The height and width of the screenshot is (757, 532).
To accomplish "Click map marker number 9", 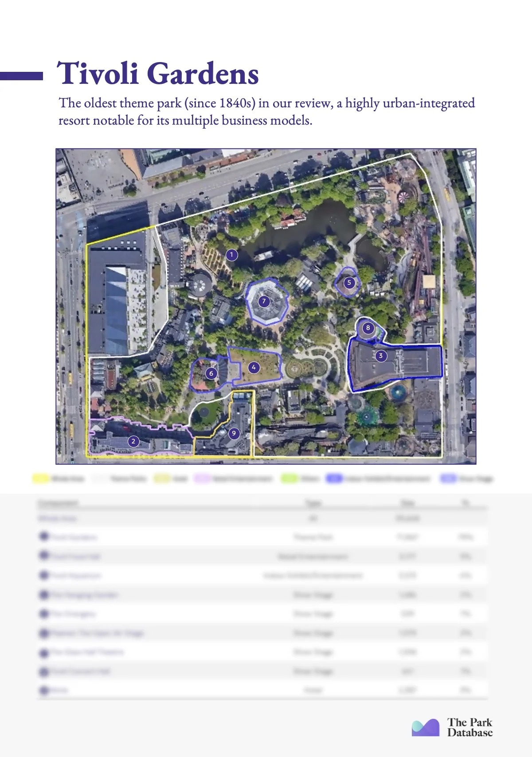I will tap(234, 433).
